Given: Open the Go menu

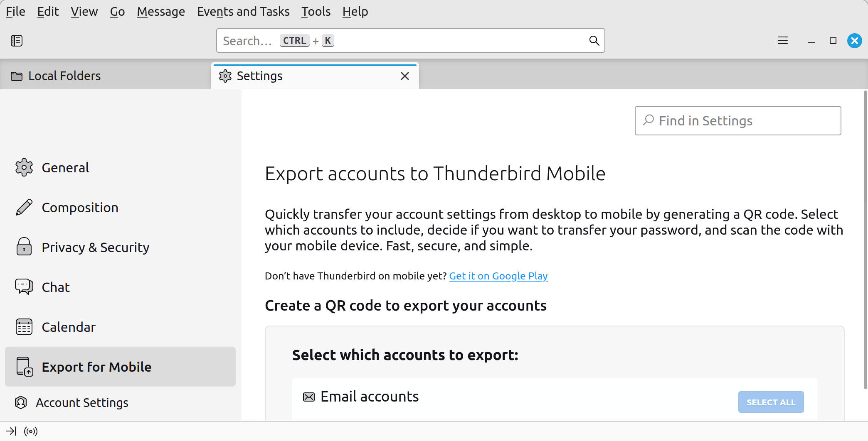Looking at the screenshot, I should (x=117, y=12).
